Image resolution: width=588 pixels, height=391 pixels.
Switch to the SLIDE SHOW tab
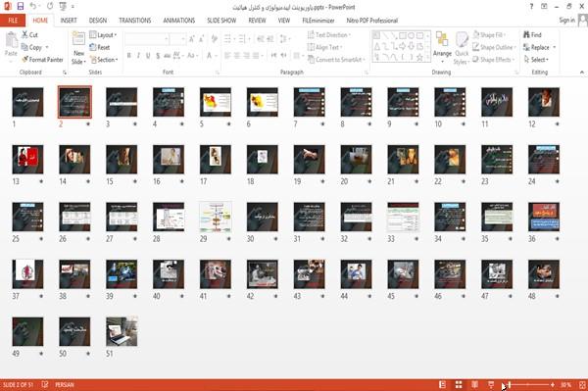pos(221,21)
